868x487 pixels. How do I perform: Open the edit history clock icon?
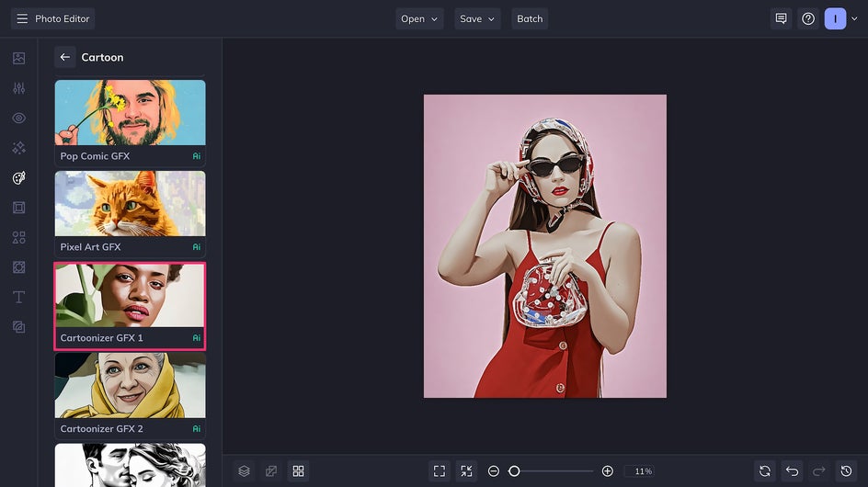click(847, 471)
